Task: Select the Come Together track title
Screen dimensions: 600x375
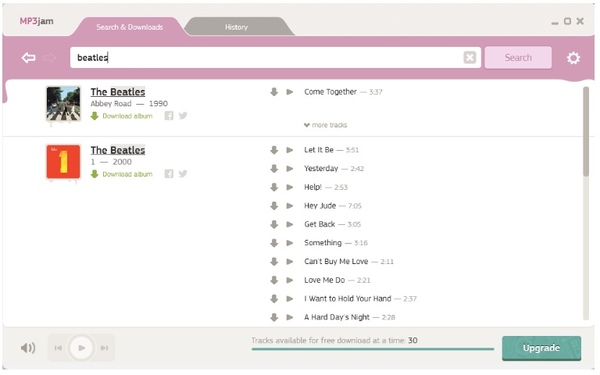Action: 330,92
